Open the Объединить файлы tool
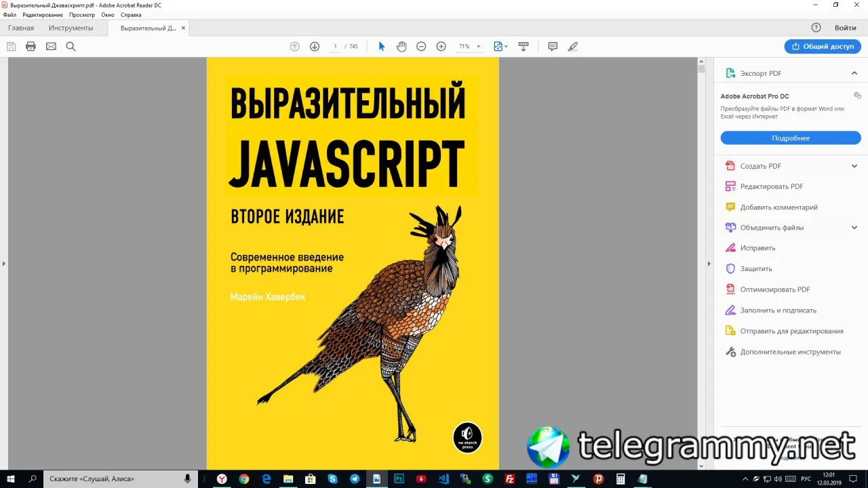 [x=772, y=228]
